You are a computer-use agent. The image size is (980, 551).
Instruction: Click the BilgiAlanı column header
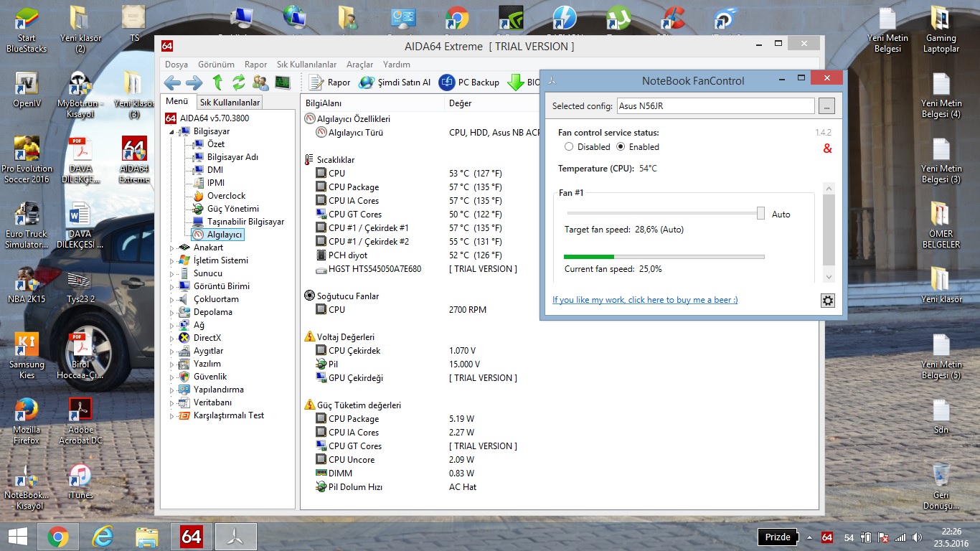point(372,103)
